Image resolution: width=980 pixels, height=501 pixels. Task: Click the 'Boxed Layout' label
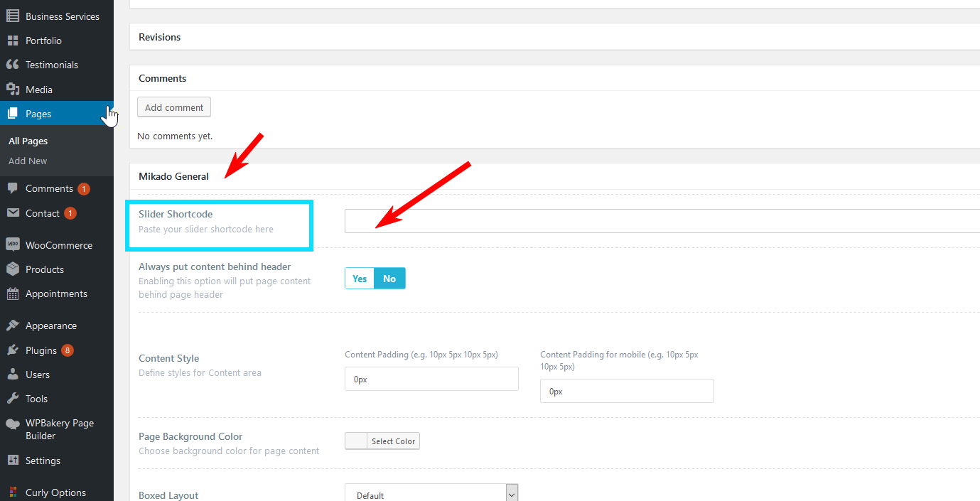point(168,495)
